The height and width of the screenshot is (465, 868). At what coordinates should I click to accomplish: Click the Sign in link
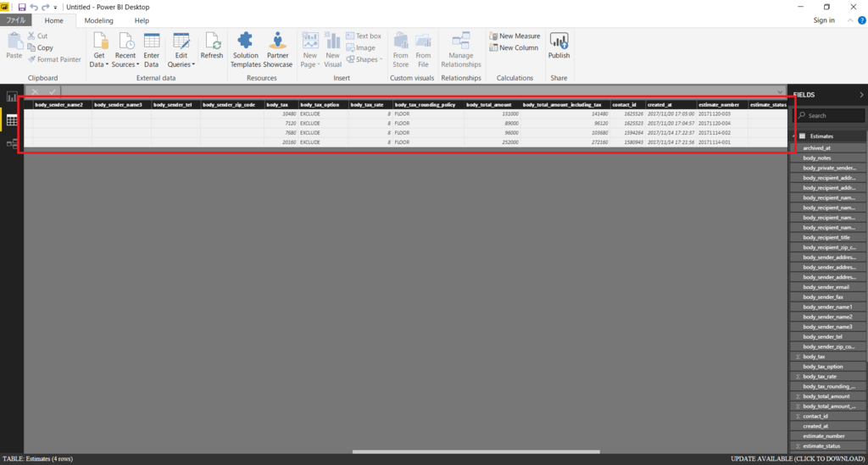point(824,20)
